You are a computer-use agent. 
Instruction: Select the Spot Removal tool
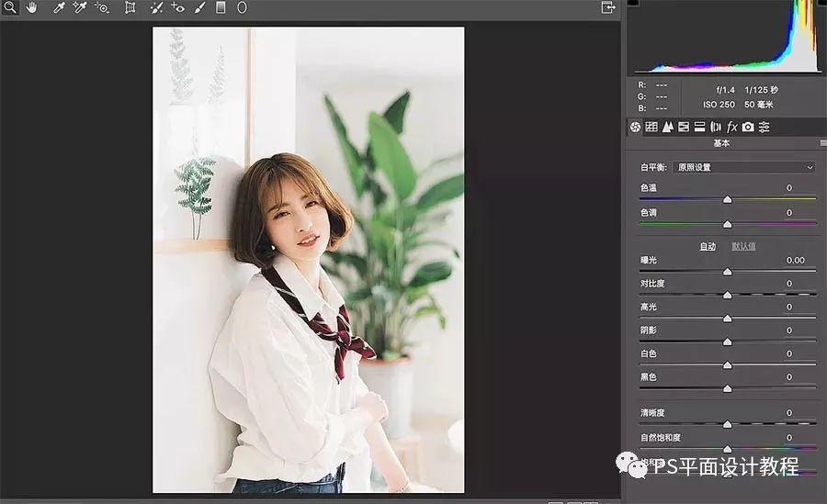click(156, 7)
